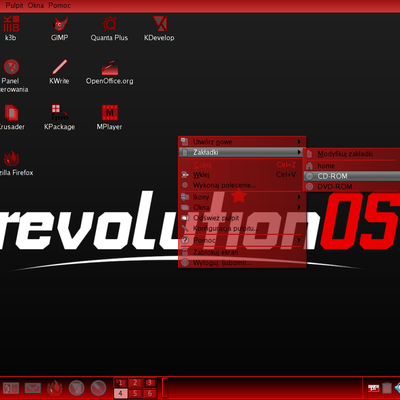Expand the Ikony submenu

click(242, 197)
